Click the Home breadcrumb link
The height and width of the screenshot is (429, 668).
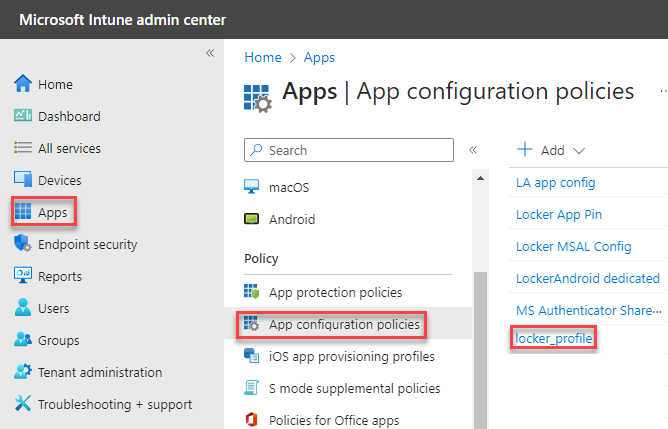coord(263,57)
